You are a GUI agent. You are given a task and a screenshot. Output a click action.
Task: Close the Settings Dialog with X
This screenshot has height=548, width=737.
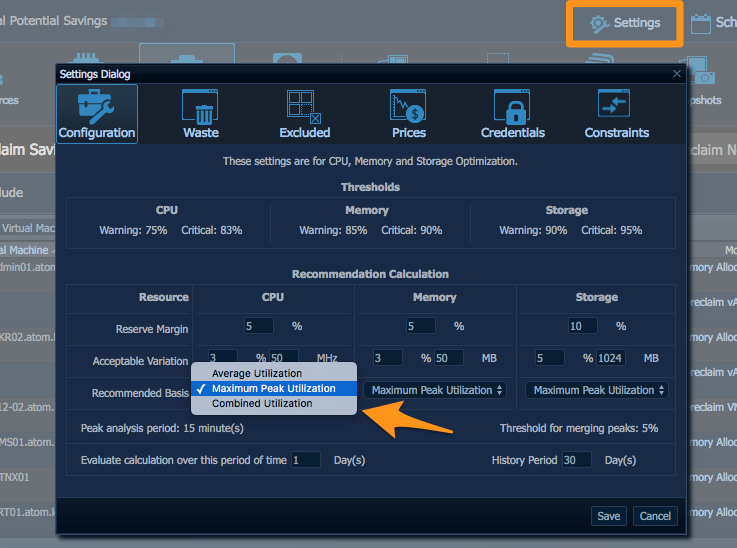coord(676,74)
